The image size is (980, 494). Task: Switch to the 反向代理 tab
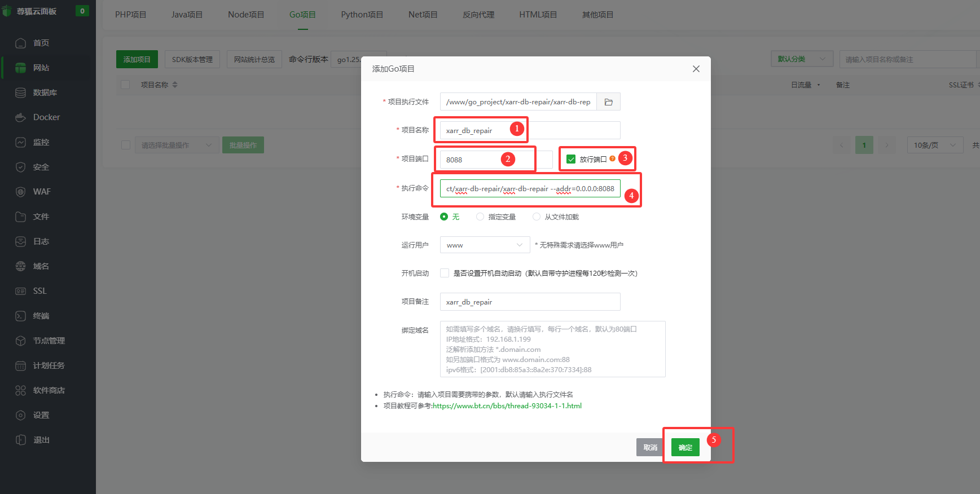tap(478, 15)
